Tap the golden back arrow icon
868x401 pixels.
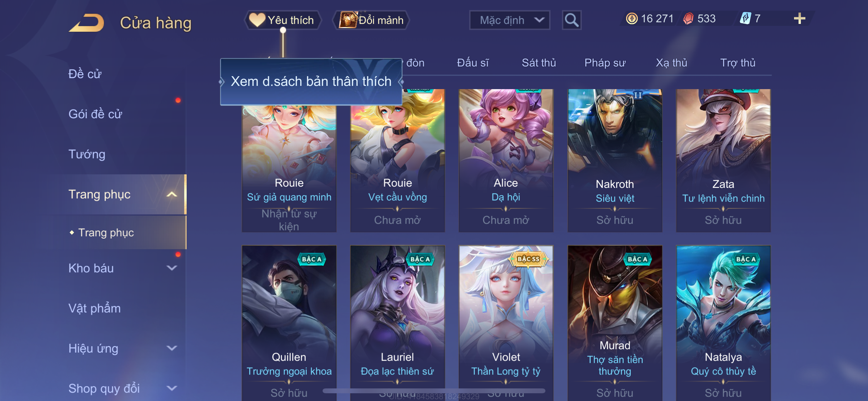pos(86,23)
